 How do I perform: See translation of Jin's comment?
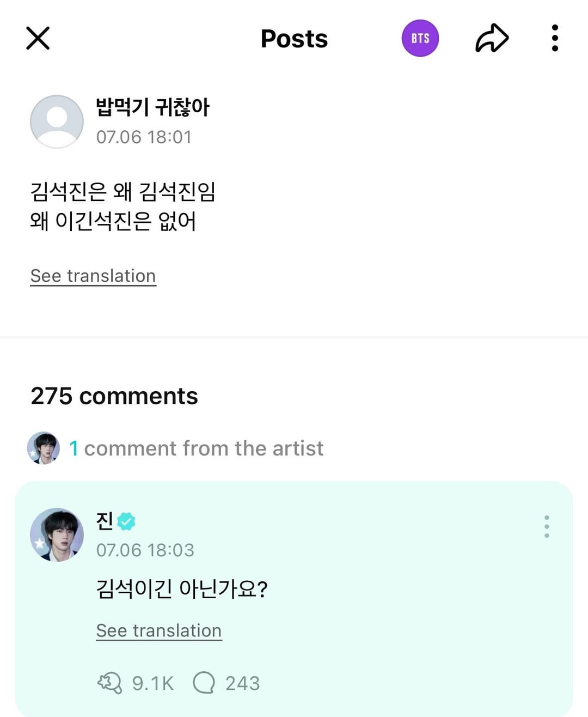point(159,631)
